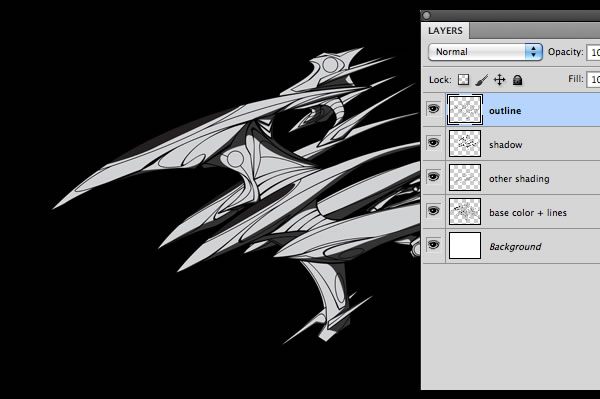Toggle visibility of the shadow layer
This screenshot has width=600, height=399.
click(x=433, y=143)
